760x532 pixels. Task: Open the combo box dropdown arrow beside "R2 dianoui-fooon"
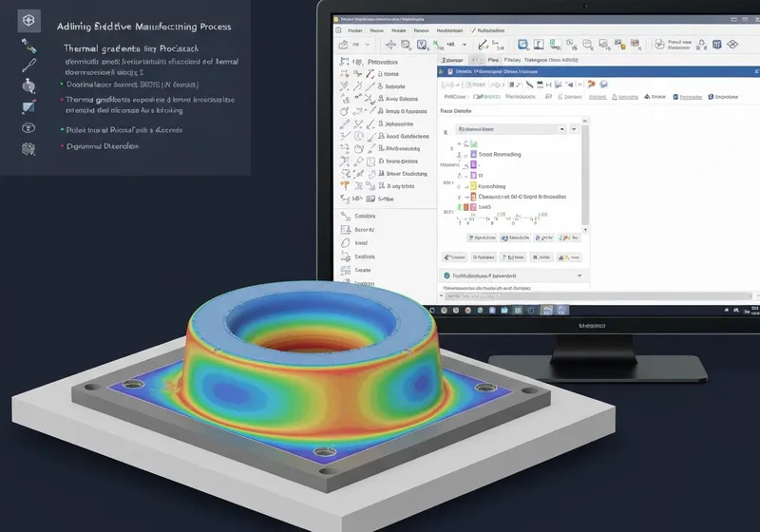click(561, 129)
